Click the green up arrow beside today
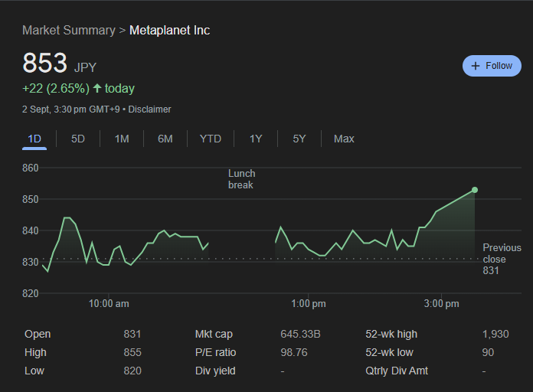The height and width of the screenshot is (392, 533). click(97, 89)
